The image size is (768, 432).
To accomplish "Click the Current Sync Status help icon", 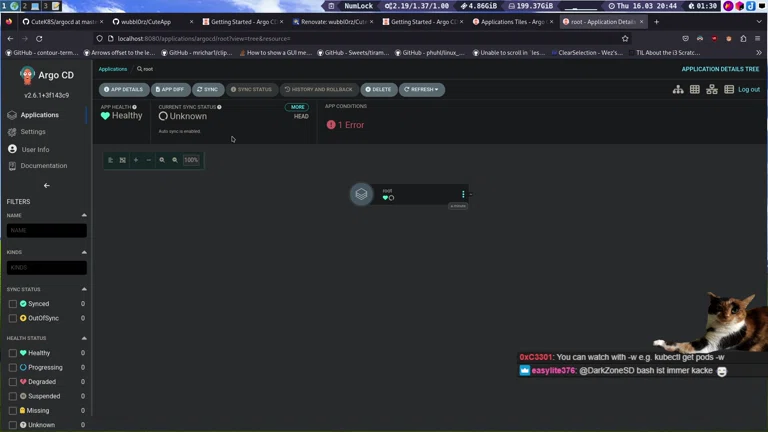I will (219, 107).
